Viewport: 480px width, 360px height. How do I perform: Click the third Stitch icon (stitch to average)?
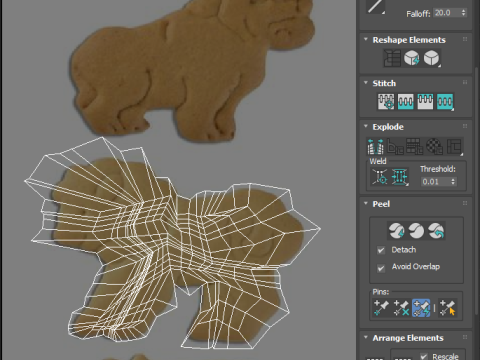[x=425, y=102]
